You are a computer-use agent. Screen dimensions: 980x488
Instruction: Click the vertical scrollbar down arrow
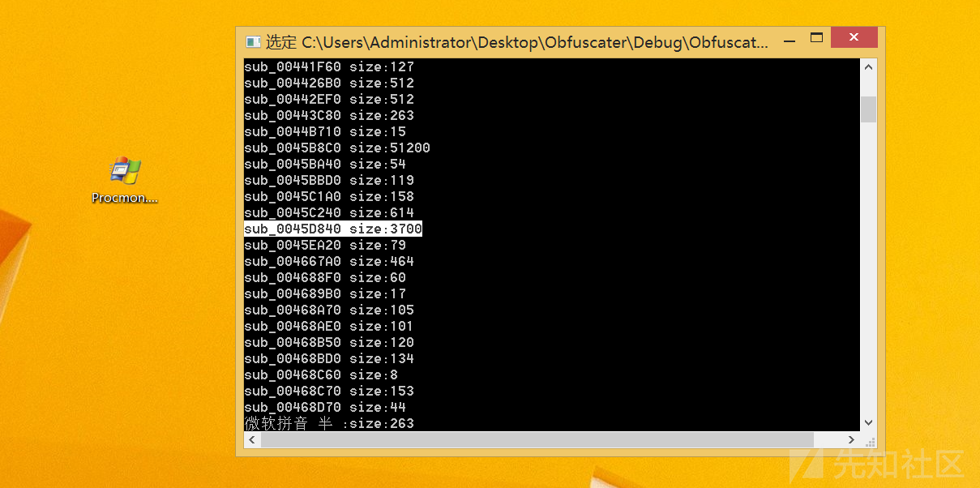click(868, 422)
